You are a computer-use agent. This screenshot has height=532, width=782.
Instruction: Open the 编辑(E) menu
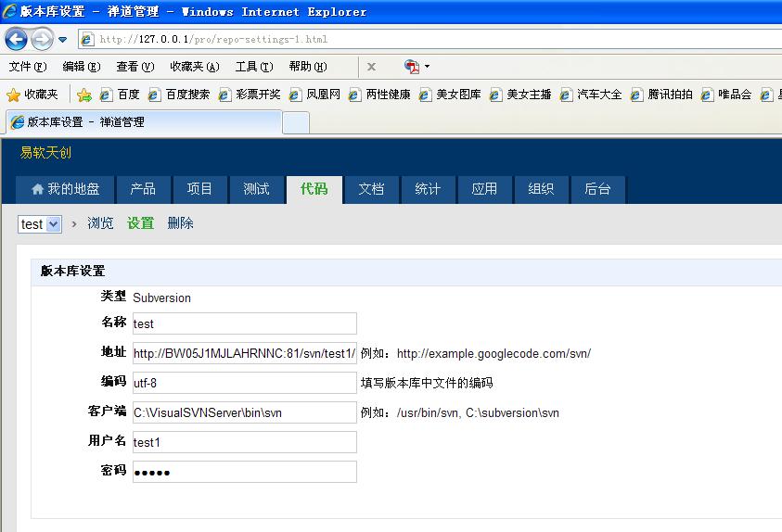click(82, 66)
